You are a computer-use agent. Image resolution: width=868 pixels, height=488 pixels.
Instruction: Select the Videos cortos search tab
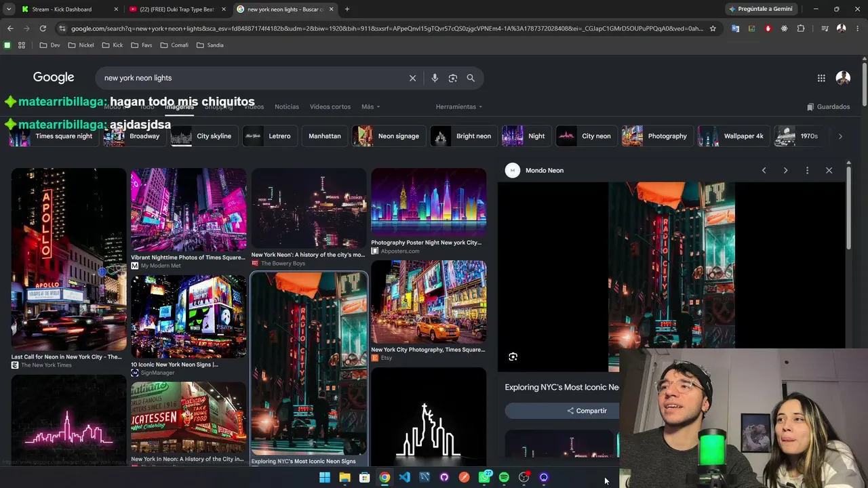tap(330, 106)
